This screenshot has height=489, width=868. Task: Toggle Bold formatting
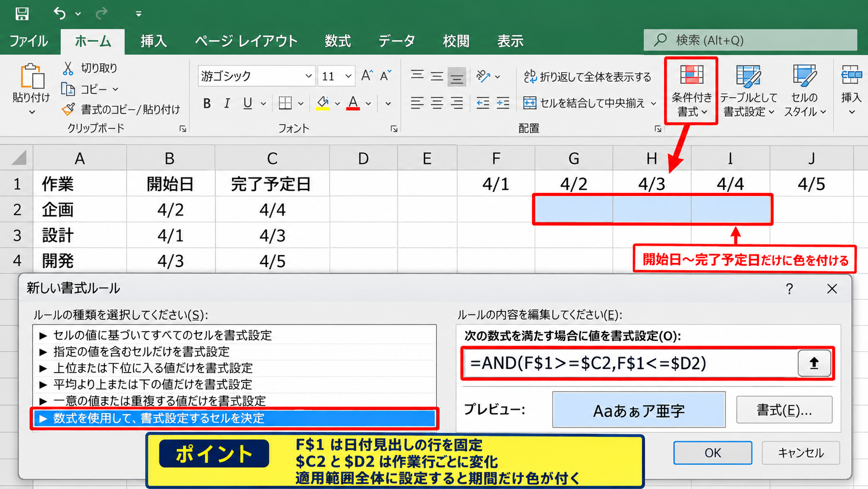[207, 103]
